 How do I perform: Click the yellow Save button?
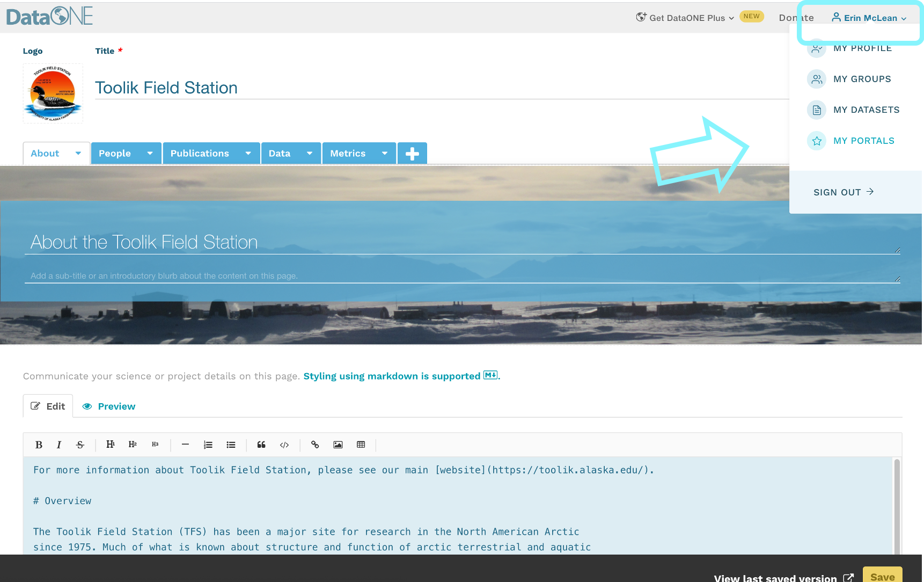pos(882,575)
